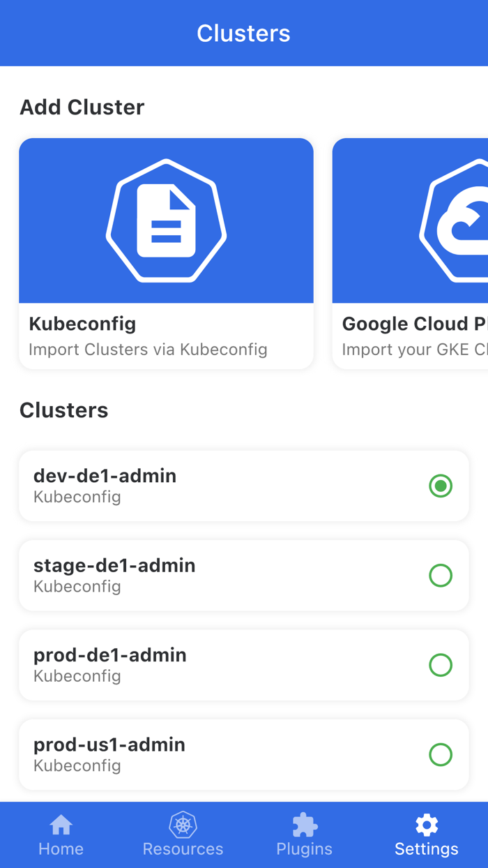Switch to the Home tab

61,848
